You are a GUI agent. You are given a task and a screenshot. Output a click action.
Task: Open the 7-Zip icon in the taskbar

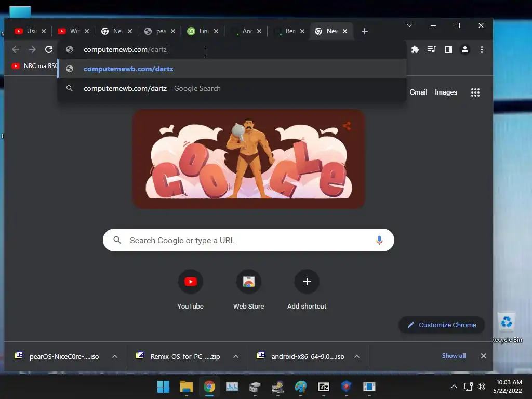click(x=323, y=387)
